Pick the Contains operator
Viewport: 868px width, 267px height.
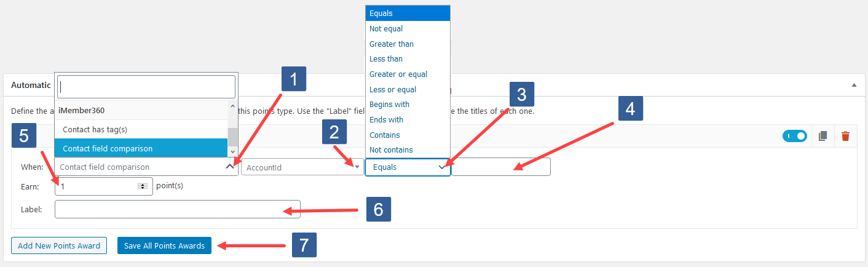385,135
